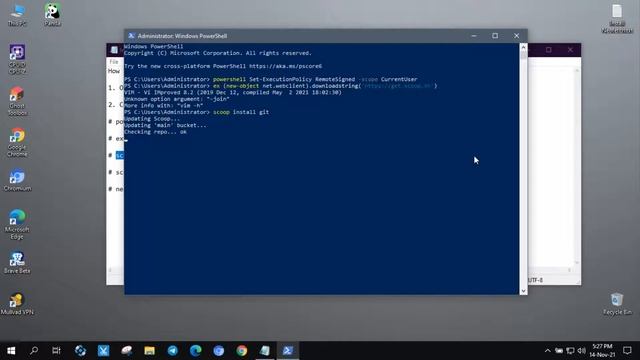Click the PowerShell taskbar icon
Screen dimensions: 640x360
coord(288,351)
